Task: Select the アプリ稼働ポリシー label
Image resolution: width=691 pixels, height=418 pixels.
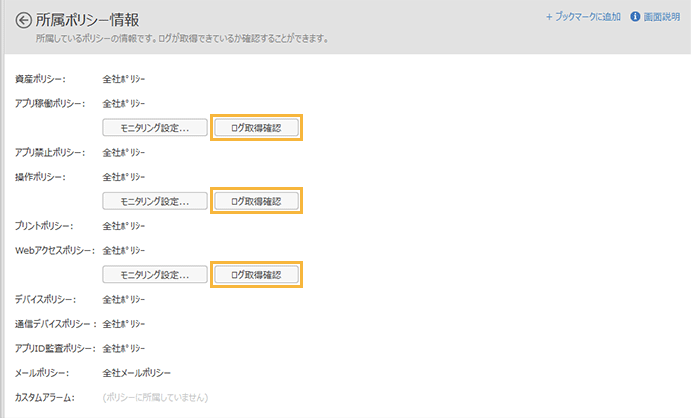Action: pyautogui.click(x=50, y=104)
